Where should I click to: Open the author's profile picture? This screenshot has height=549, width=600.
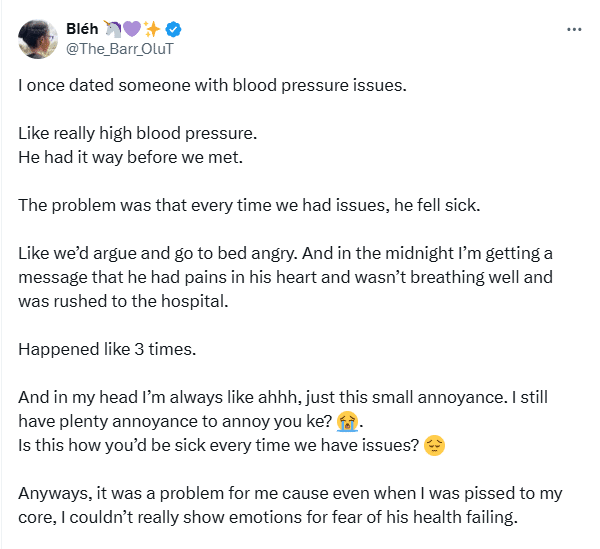(x=37, y=37)
